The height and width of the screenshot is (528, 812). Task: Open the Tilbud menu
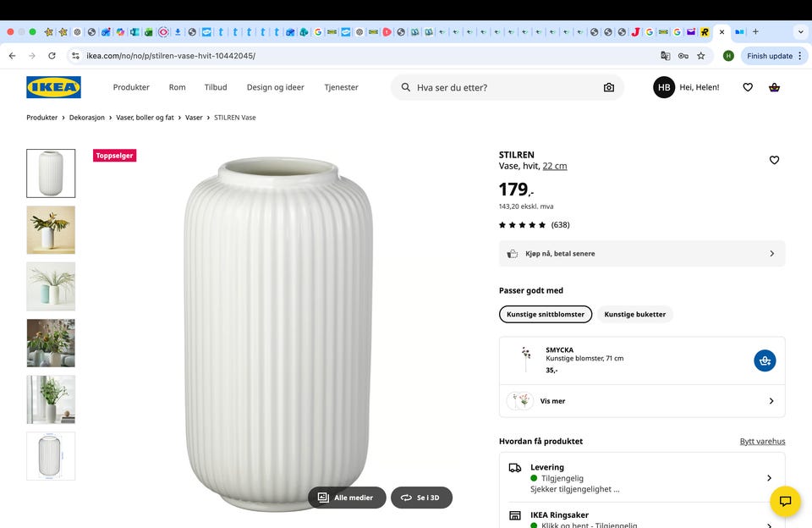click(216, 87)
